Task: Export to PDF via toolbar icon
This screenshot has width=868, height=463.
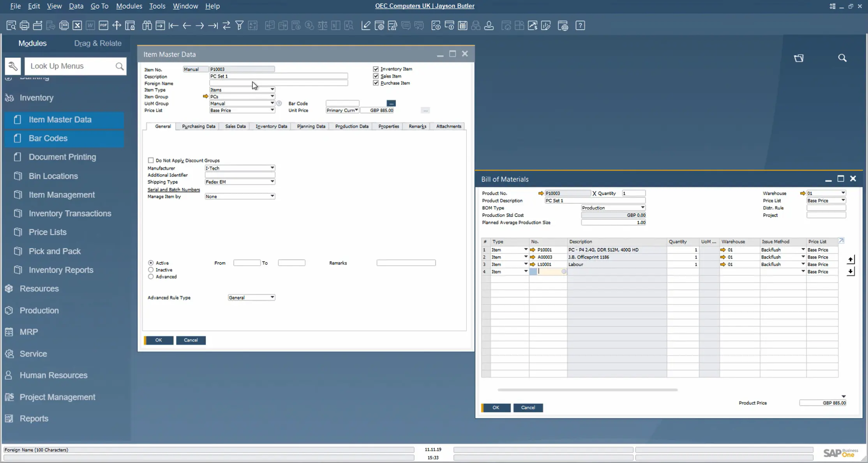Action: pos(103,26)
